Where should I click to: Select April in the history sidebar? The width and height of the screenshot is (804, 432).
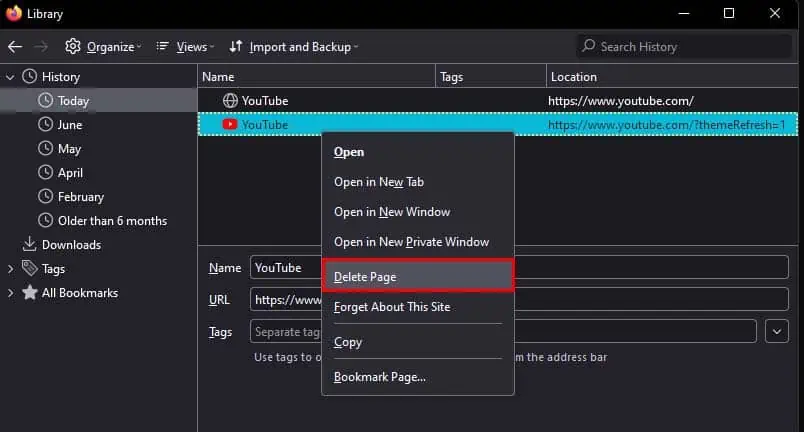point(98,173)
